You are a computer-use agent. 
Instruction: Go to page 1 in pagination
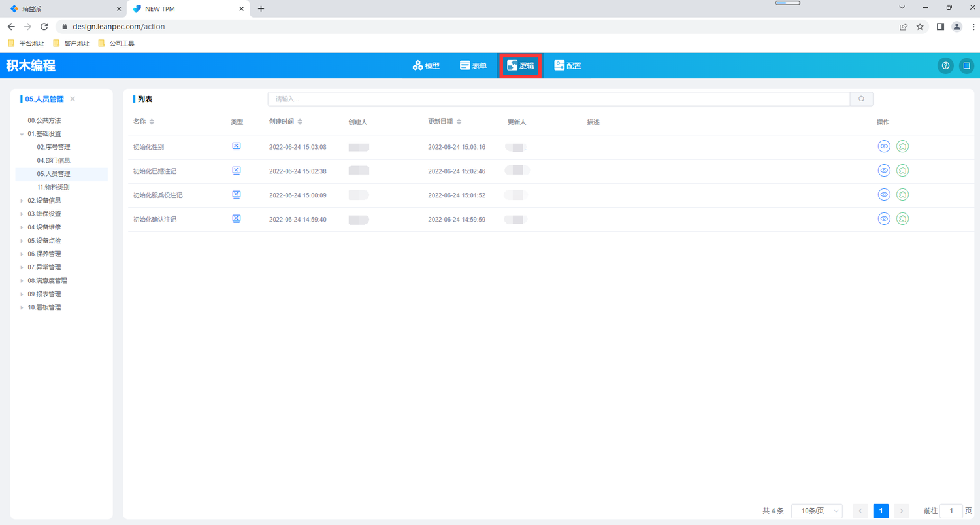tap(881, 511)
